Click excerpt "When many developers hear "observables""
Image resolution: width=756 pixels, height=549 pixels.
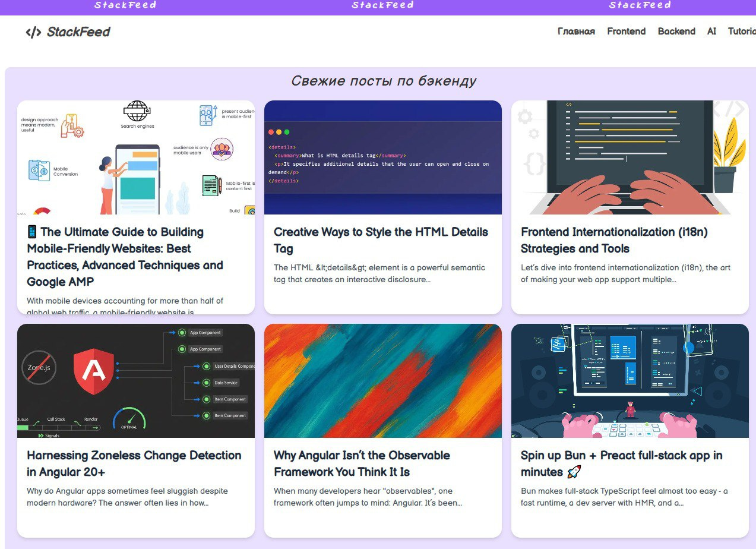coord(368,497)
